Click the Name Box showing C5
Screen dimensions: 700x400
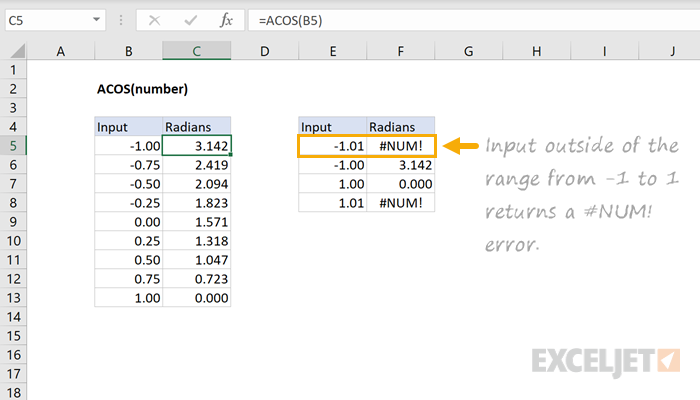[x=55, y=21]
